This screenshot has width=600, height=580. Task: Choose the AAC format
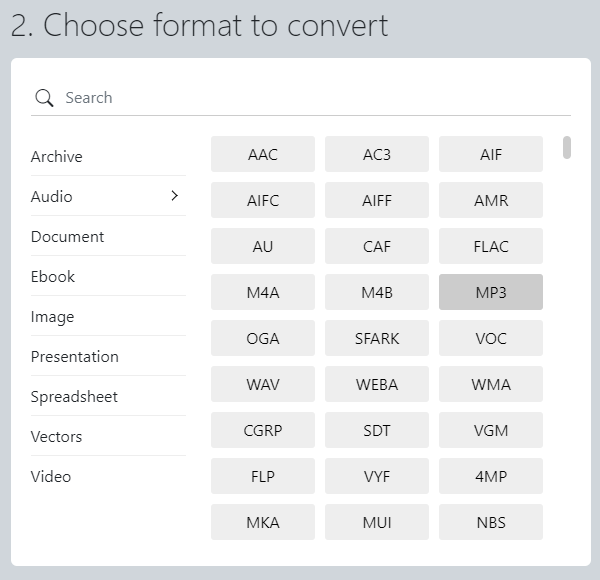pos(263,154)
